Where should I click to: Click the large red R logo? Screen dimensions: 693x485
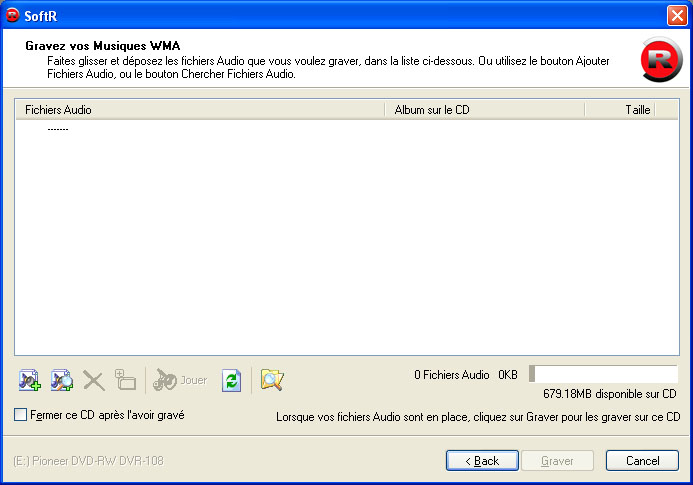click(661, 60)
